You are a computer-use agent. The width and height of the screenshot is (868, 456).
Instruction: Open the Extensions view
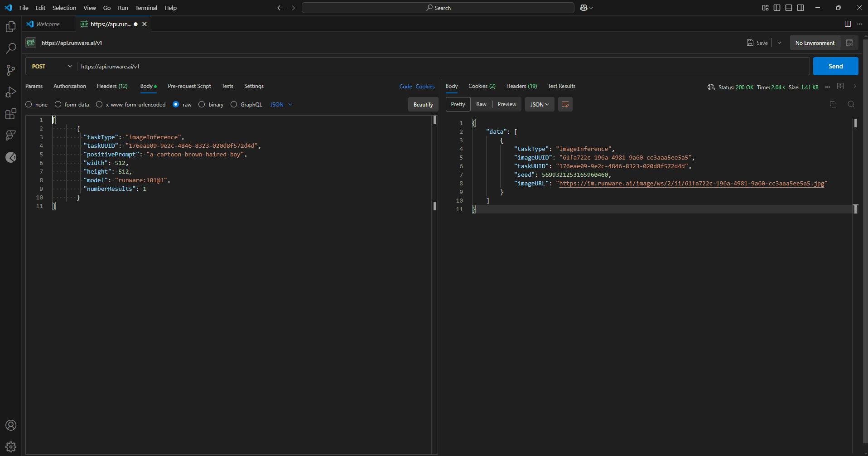click(x=10, y=114)
